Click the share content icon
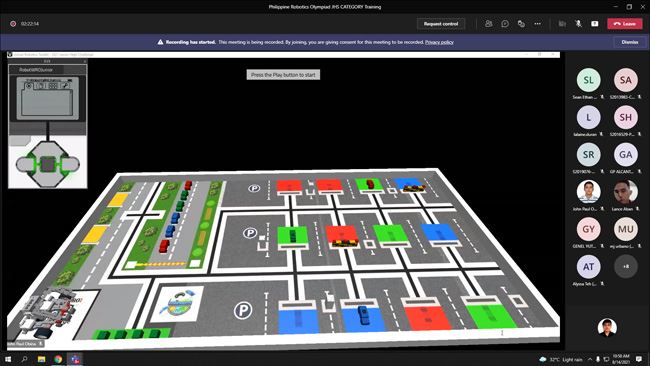Viewport: 650px width, 366px height. (x=595, y=24)
